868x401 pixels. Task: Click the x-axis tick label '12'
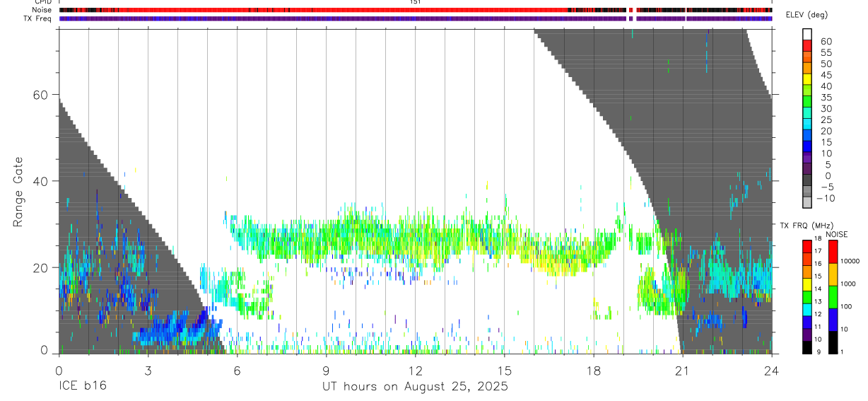click(415, 370)
